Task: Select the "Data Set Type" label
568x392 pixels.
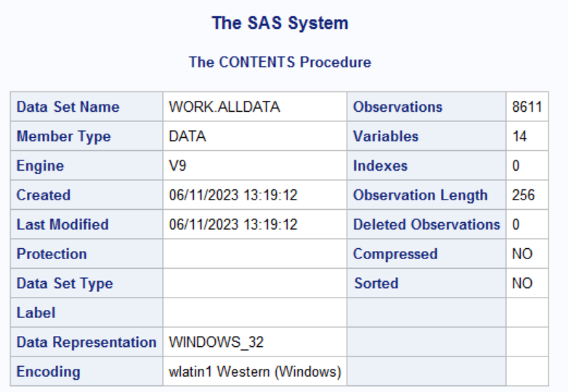Action: 65,284
